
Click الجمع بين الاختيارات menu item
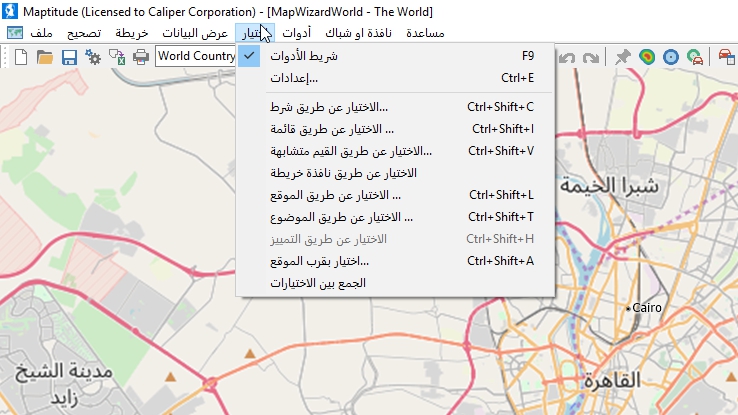[319, 283]
